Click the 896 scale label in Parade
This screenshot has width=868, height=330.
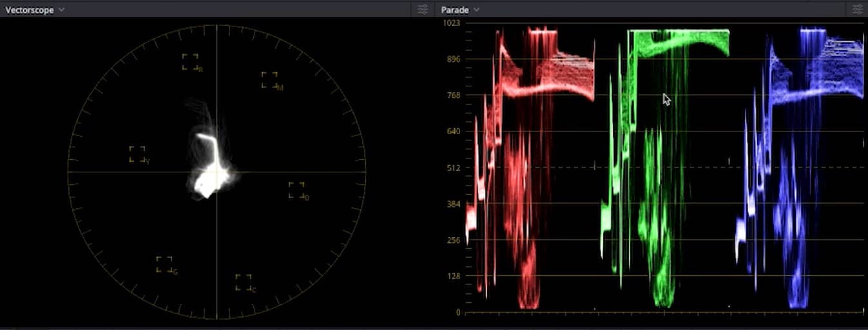454,59
